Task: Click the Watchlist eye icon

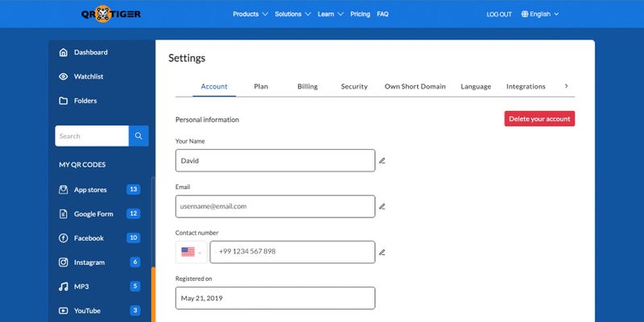Action: point(64,76)
